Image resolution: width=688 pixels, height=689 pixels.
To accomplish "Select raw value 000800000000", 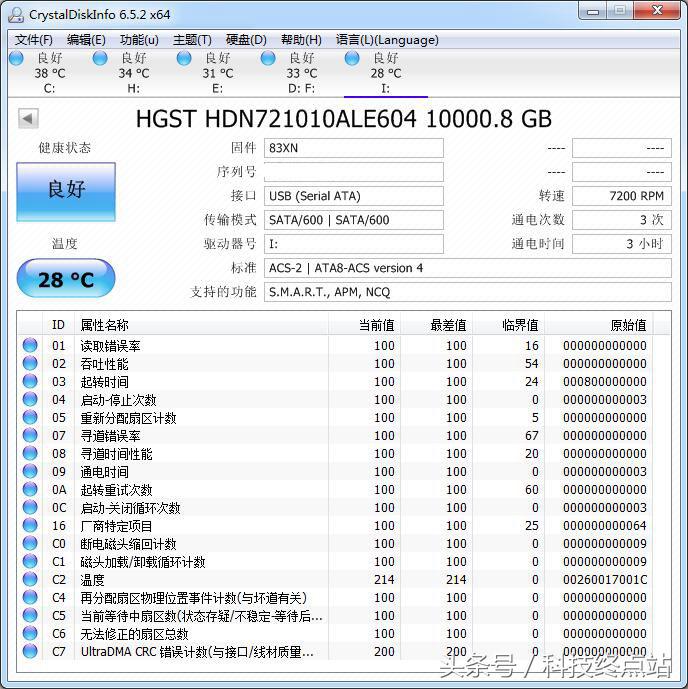I will point(605,381).
